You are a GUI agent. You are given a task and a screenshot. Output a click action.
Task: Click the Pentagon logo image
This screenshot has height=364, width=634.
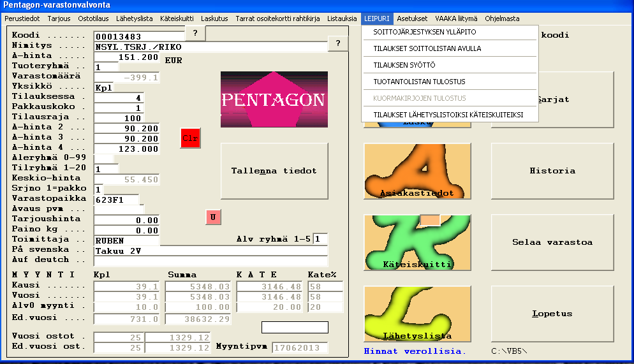[274, 99]
